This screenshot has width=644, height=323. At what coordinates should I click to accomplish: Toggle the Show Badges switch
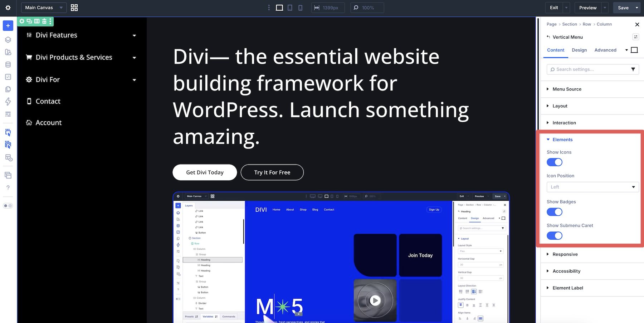555,212
